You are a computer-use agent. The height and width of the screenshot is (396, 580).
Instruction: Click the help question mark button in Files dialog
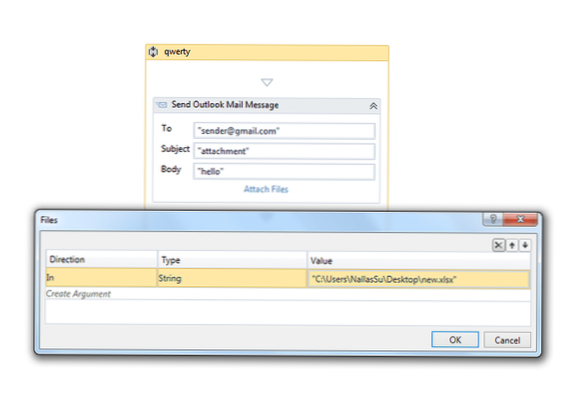tap(493, 219)
